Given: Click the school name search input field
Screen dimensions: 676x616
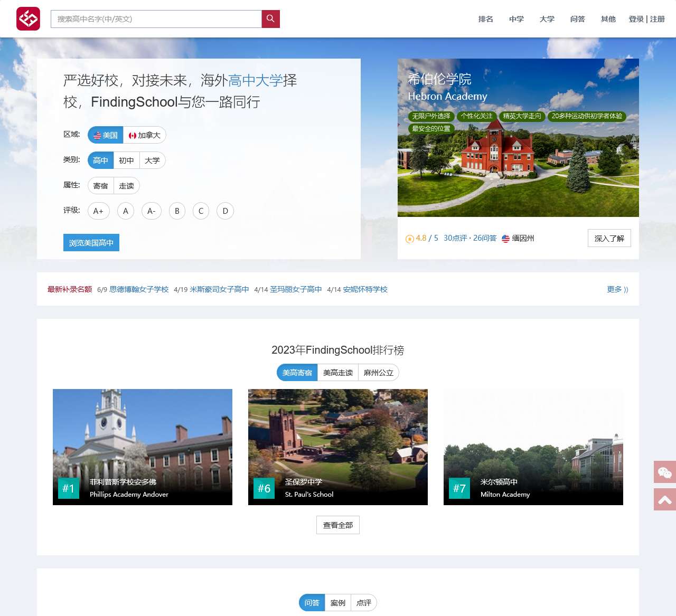Looking at the screenshot, I should pos(156,18).
